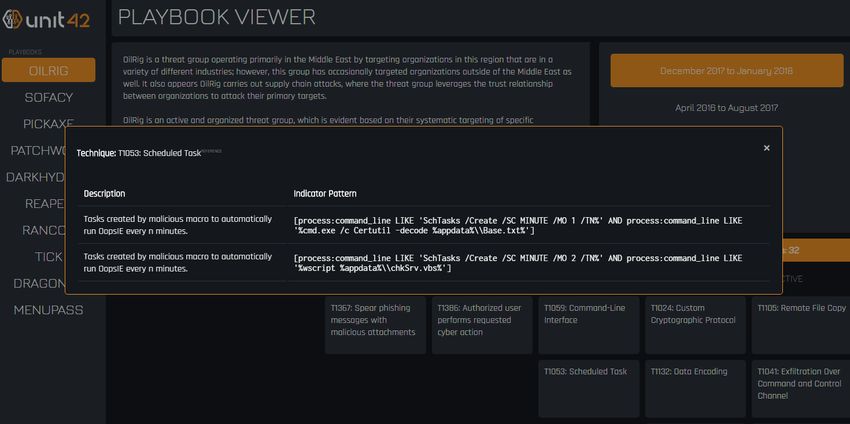850x424 pixels.
Task: Open T1105 Remote File Copy card
Action: point(801,325)
